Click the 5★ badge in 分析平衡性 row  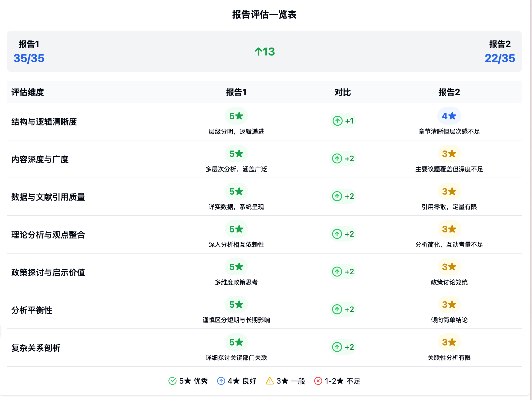[x=236, y=305]
